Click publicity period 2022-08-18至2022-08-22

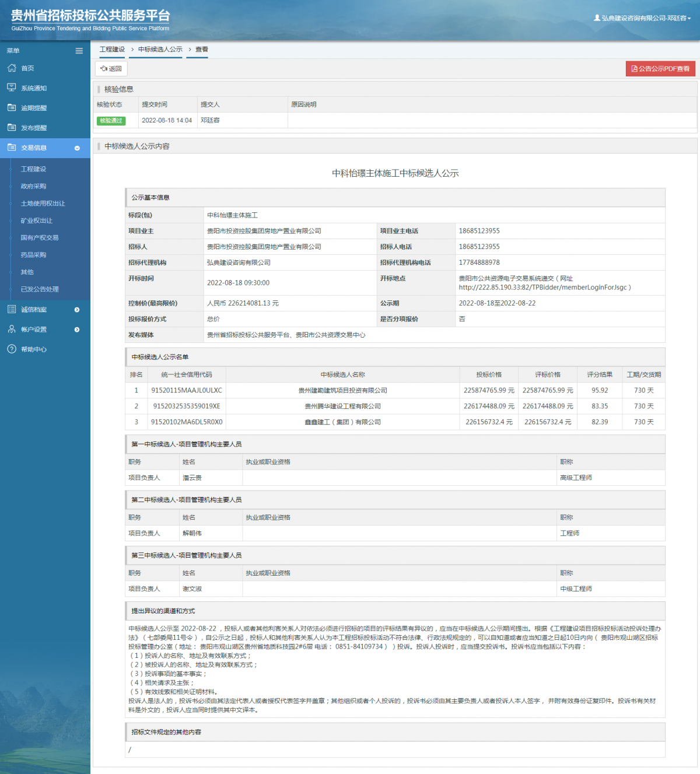coord(497,303)
